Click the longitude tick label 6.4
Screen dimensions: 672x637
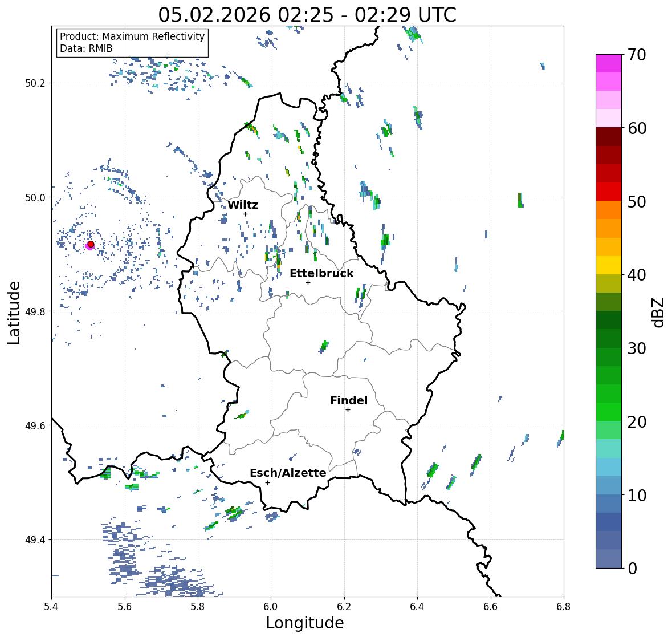click(417, 607)
